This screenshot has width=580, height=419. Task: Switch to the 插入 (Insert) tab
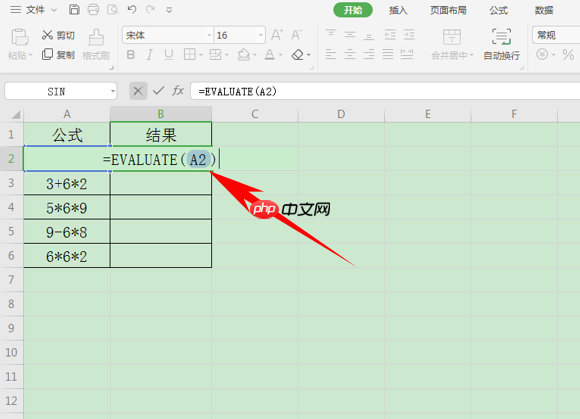[398, 10]
